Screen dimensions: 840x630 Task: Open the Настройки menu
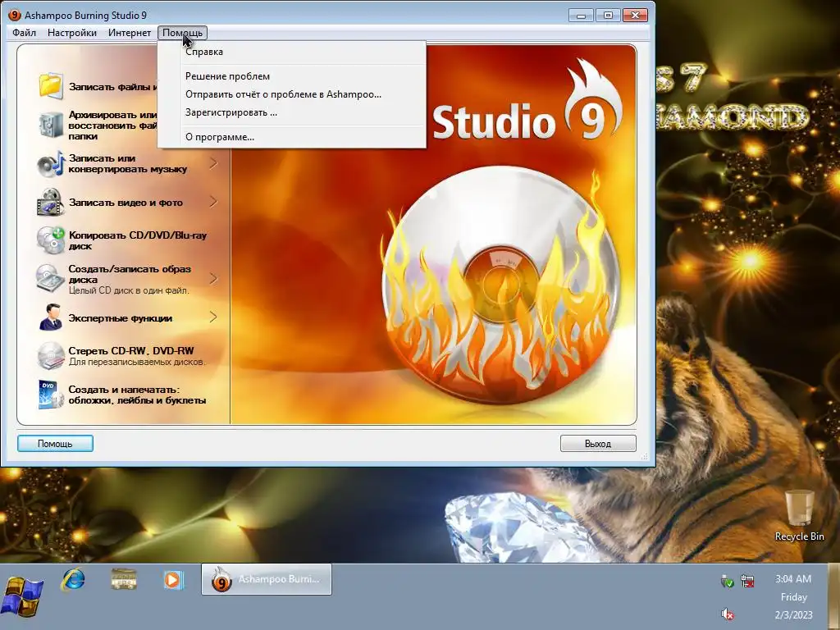(x=72, y=33)
